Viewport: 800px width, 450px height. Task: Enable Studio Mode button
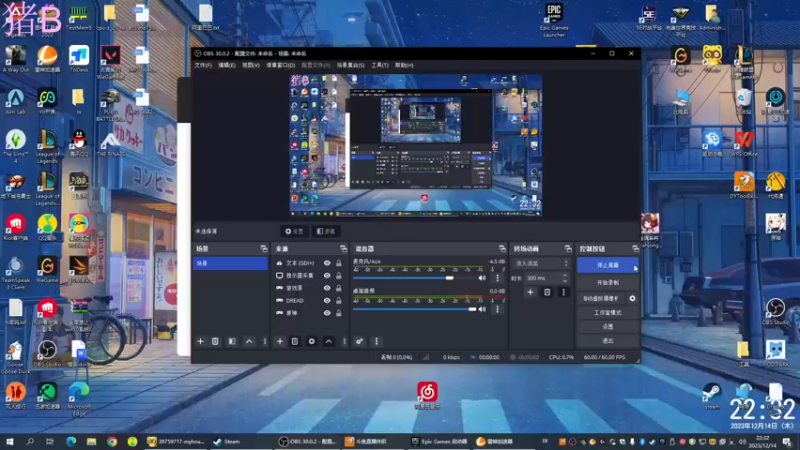click(x=608, y=312)
